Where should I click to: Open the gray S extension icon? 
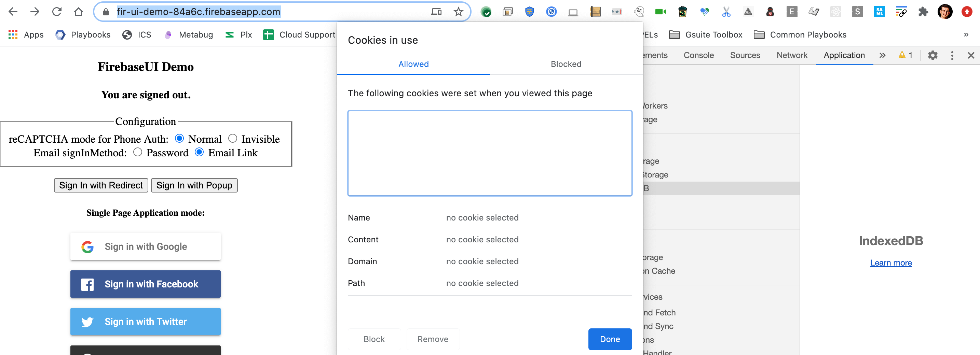pyautogui.click(x=857, y=12)
